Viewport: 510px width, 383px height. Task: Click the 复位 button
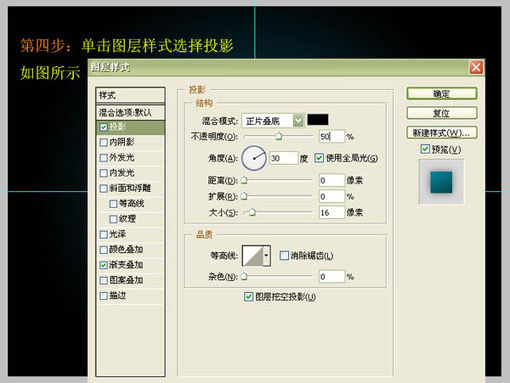coord(442,113)
